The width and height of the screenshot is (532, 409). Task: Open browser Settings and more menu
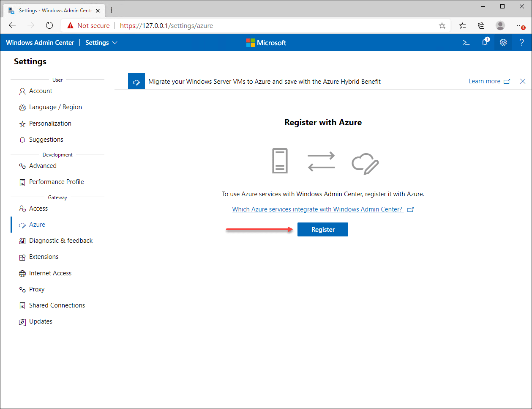[x=521, y=26]
